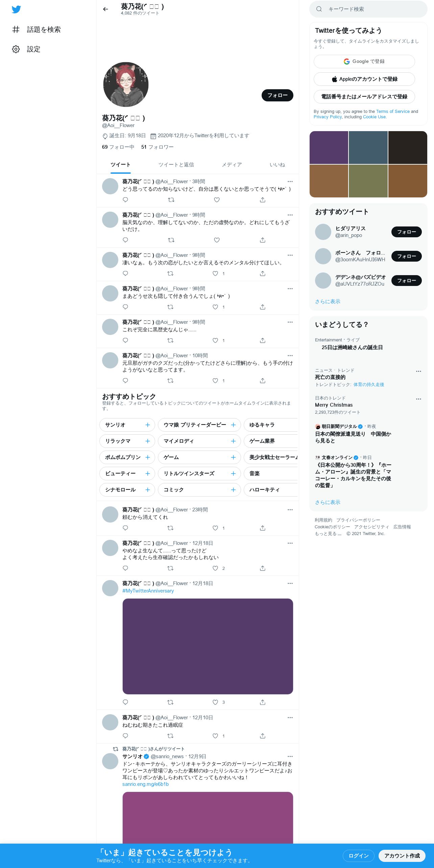The image size is (434, 868).
Task: Open 51 フォロワー followers list
Action: 157,147
